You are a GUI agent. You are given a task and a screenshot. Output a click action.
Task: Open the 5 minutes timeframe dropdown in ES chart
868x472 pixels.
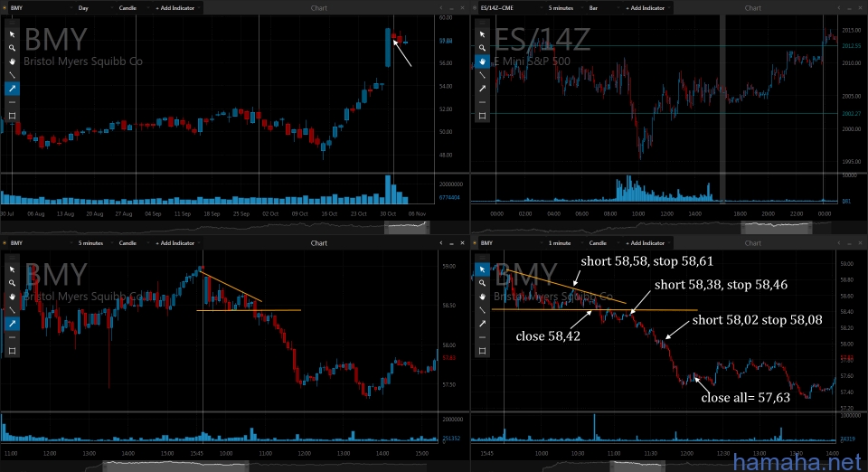[x=564, y=8]
